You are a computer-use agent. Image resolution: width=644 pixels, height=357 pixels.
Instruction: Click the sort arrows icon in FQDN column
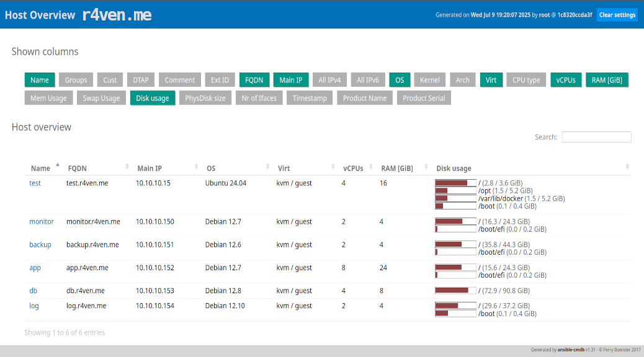tap(127, 167)
